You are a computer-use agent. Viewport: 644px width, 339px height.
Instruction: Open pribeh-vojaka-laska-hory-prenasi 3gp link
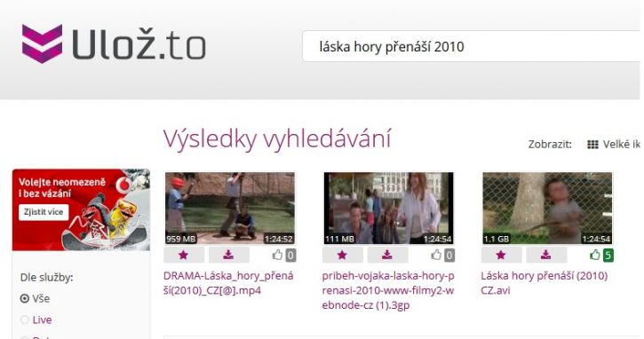coord(388,290)
